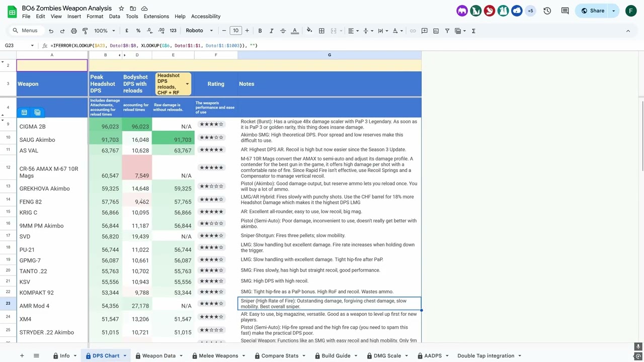The height and width of the screenshot is (362, 644).
Task: Open the text rotation dropdown
Action: pos(397,31)
